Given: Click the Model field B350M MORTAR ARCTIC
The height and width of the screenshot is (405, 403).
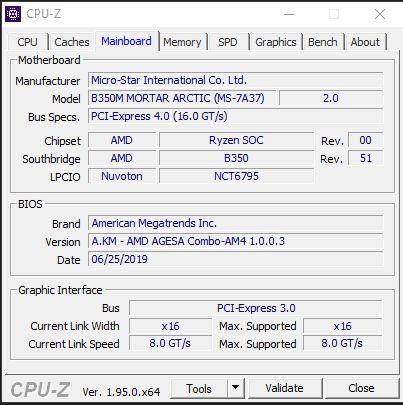Looking at the screenshot, I should (182, 98).
